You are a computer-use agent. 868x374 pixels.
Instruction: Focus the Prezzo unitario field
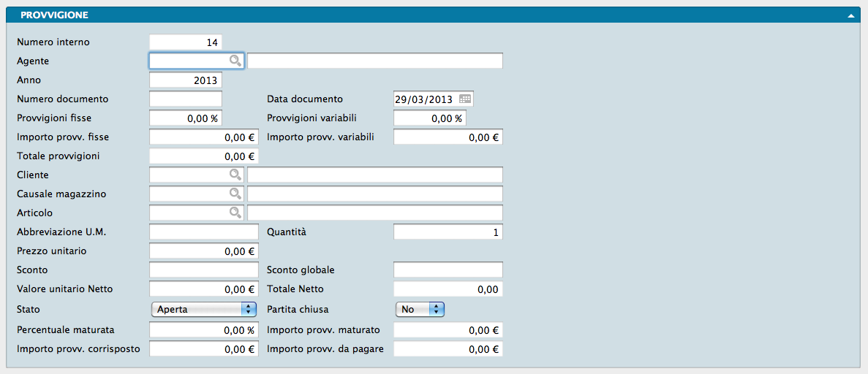(203, 251)
